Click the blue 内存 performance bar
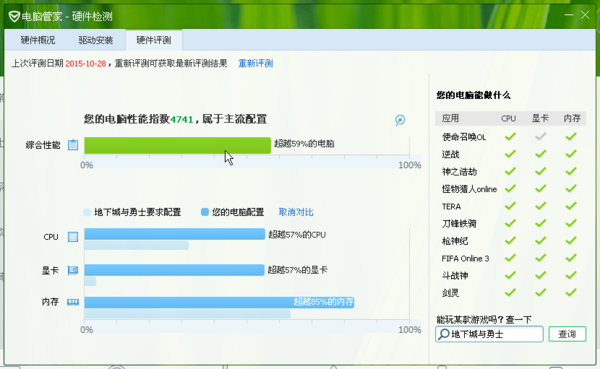Image resolution: width=600 pixels, height=369 pixels. [x=219, y=302]
